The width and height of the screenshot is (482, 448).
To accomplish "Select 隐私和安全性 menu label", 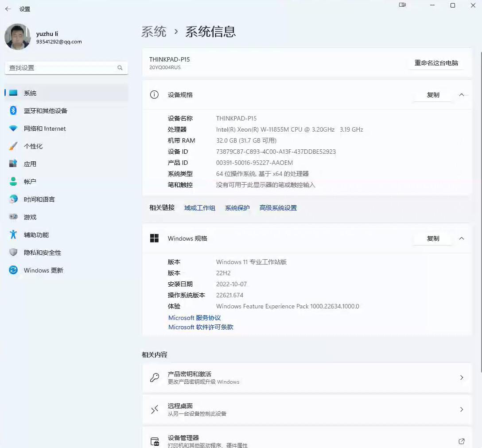I will pyautogui.click(x=43, y=253).
